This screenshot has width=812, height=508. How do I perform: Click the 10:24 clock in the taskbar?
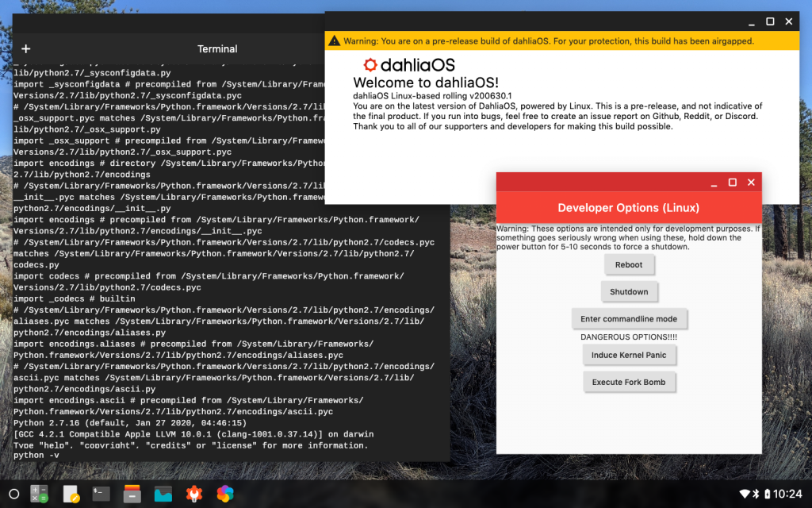coord(787,494)
